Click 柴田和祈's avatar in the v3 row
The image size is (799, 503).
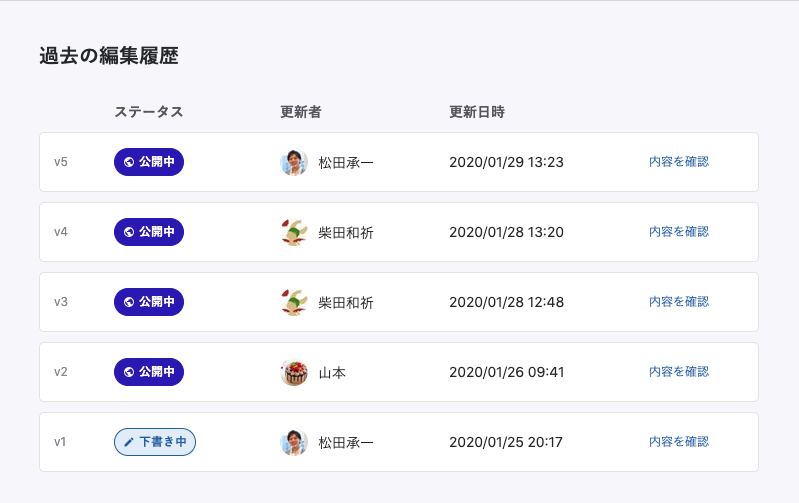(x=294, y=302)
